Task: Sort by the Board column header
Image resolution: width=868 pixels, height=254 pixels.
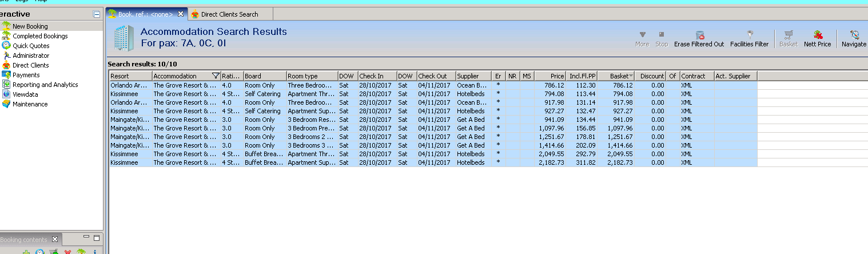Action: pos(265,76)
